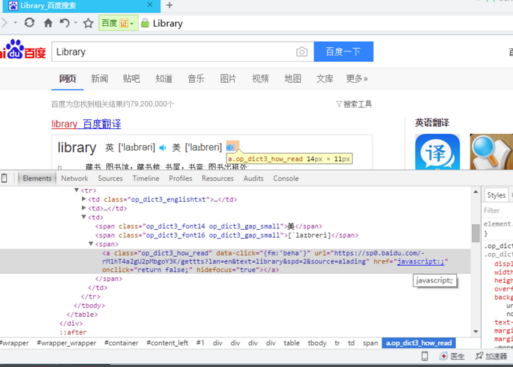Select tbody in the breadcrumb bar

(317, 343)
